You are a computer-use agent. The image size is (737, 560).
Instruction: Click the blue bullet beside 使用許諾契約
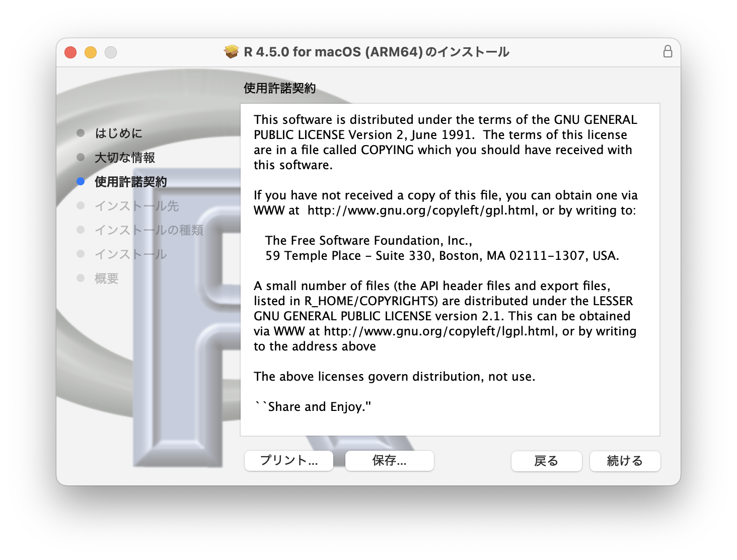(81, 181)
